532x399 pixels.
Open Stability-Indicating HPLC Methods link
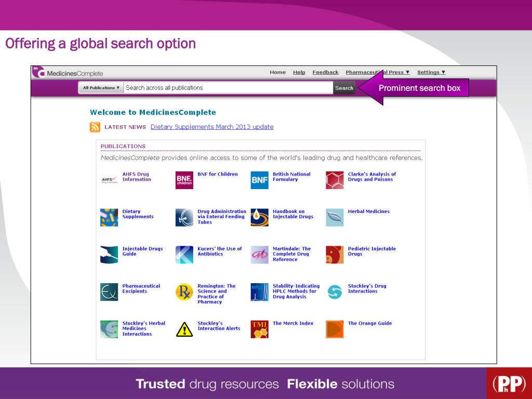click(296, 291)
